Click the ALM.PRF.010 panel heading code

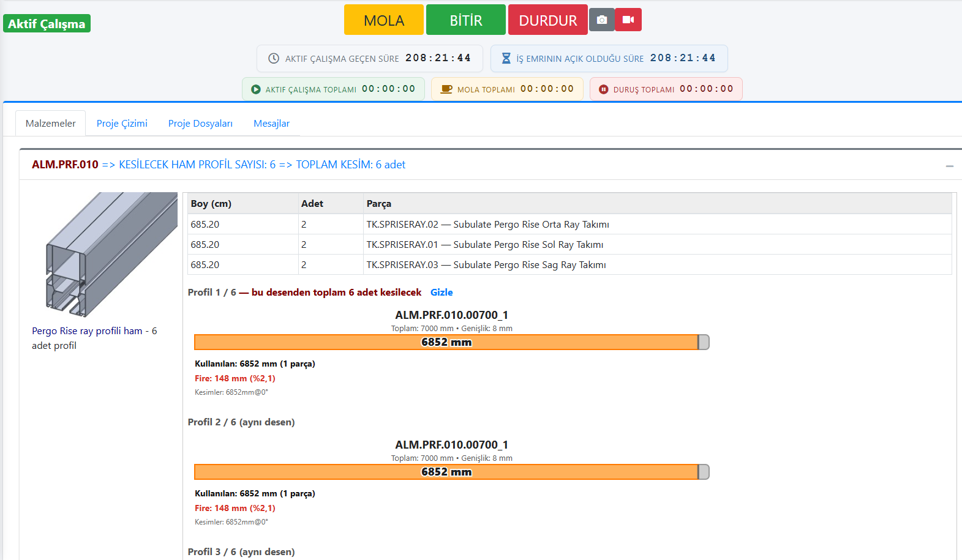[x=65, y=165]
